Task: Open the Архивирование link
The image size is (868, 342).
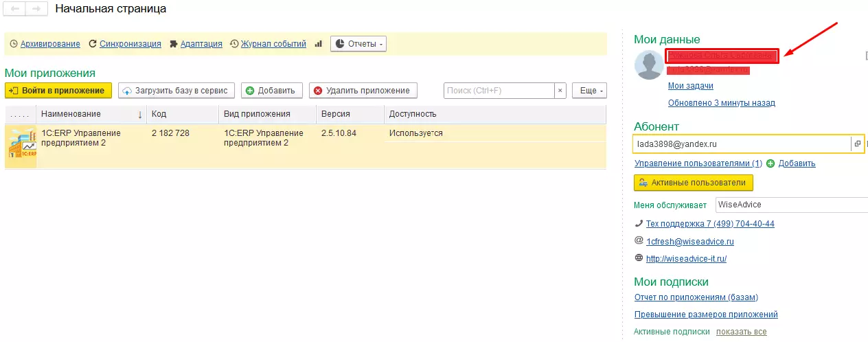Action: 50,44
